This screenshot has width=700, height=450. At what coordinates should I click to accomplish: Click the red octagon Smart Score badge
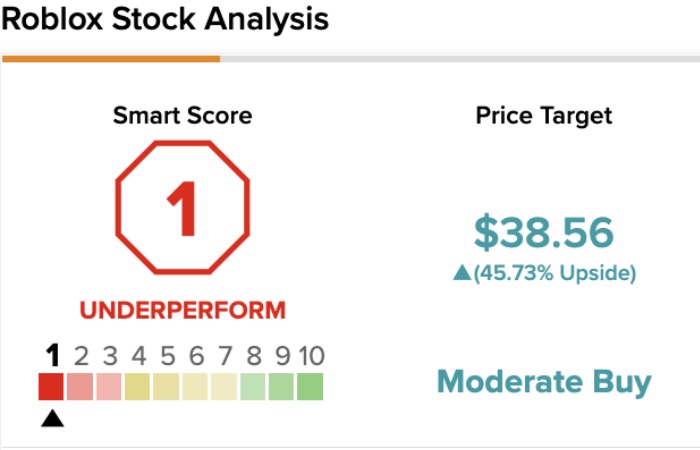coord(183,208)
